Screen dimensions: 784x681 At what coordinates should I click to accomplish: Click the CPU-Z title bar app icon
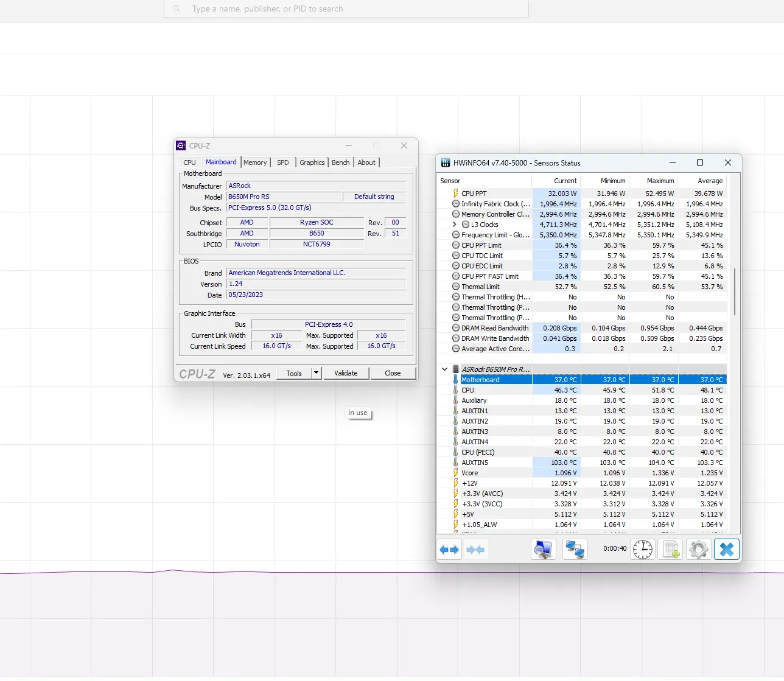pyautogui.click(x=181, y=145)
